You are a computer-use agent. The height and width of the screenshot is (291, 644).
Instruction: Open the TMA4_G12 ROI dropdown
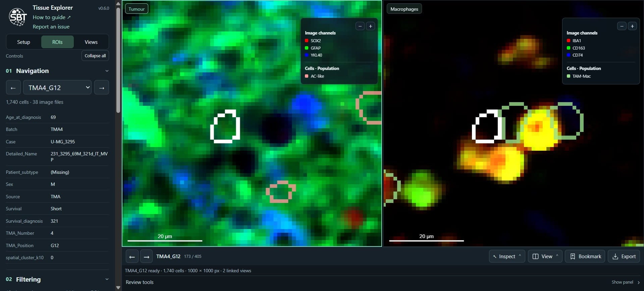(57, 88)
